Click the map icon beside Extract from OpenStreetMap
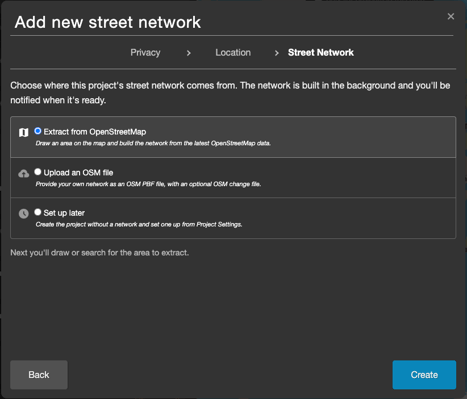467x399 pixels. point(23,132)
